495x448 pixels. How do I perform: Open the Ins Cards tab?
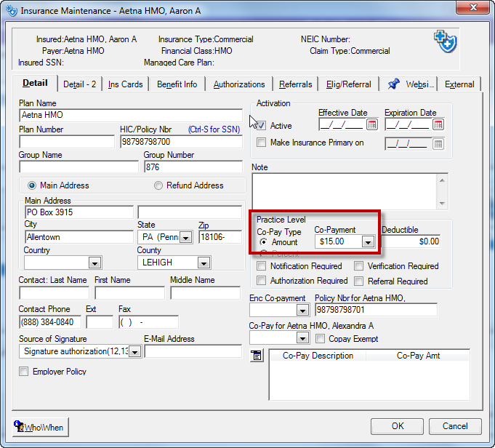tap(125, 84)
